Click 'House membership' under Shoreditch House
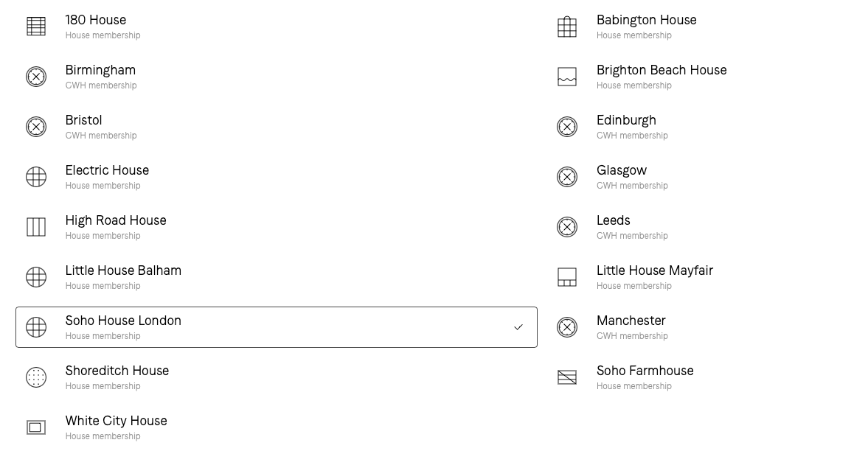Viewport: 868px width, 451px height. [103, 386]
